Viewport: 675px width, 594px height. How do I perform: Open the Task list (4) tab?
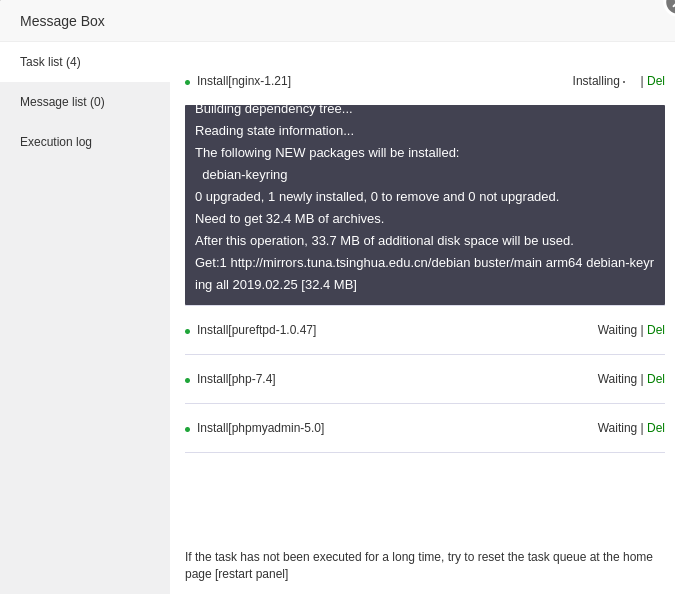tap(50, 62)
